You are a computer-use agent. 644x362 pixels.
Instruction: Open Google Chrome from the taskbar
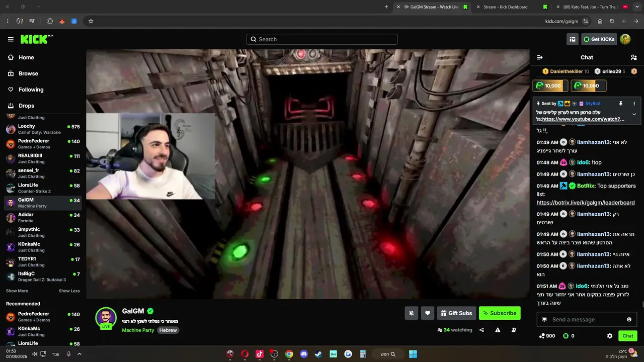coord(289,354)
